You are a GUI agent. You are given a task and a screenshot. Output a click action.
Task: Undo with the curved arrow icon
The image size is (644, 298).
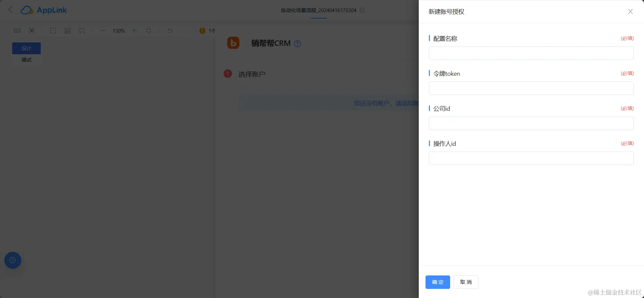[170, 31]
